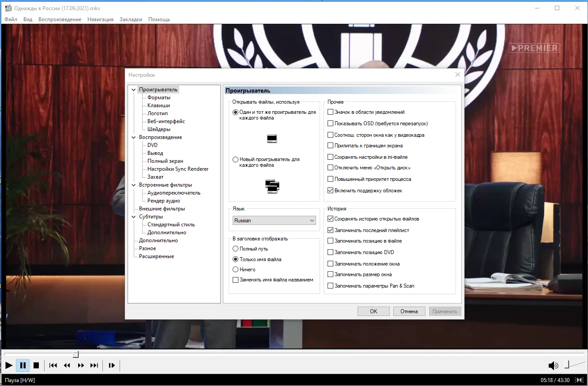Toggle Показывать OSD checkbox
Viewport: 588px width, 386px height.
(x=331, y=124)
